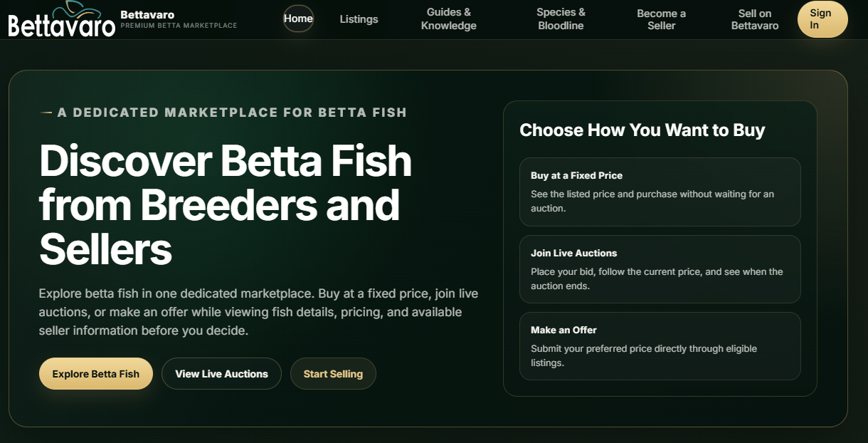Click Premium Betta Marketplace tagline
The image size is (868, 443).
(179, 26)
